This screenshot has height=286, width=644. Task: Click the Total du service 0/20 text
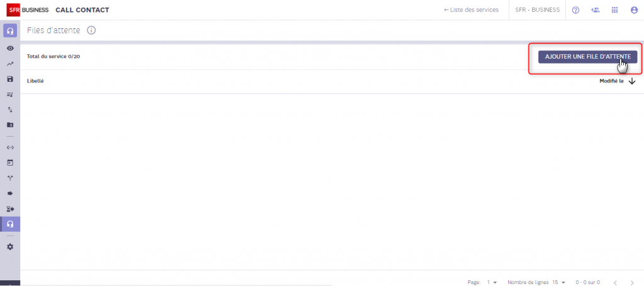pos(53,56)
